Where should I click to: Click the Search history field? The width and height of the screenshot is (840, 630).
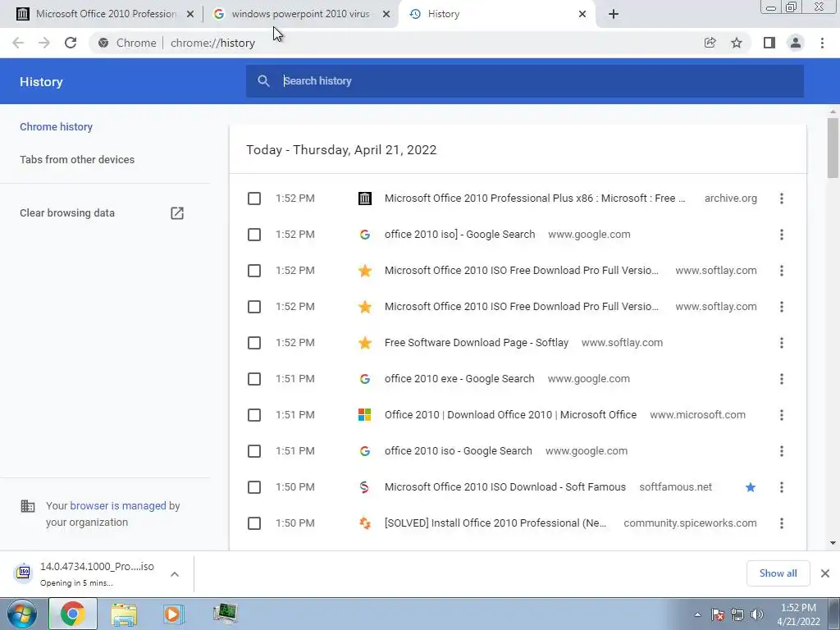coord(524,81)
